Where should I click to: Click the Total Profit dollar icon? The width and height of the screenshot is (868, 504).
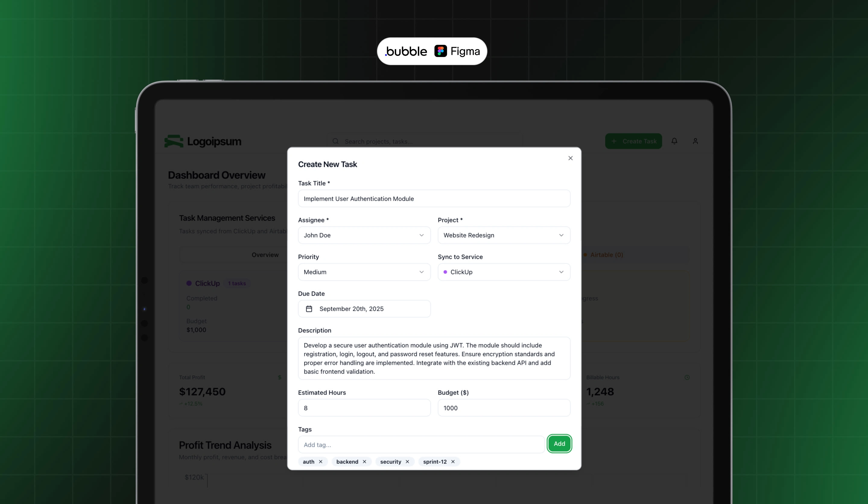pos(280,377)
